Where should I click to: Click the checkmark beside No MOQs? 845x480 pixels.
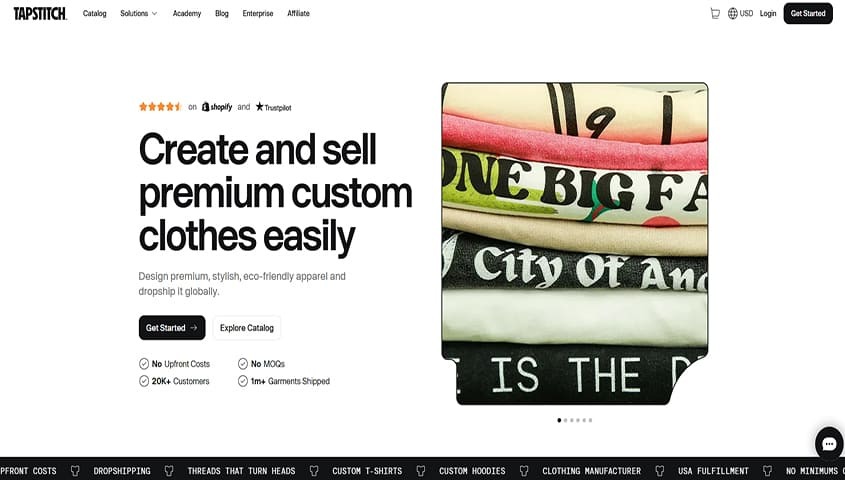(243, 364)
